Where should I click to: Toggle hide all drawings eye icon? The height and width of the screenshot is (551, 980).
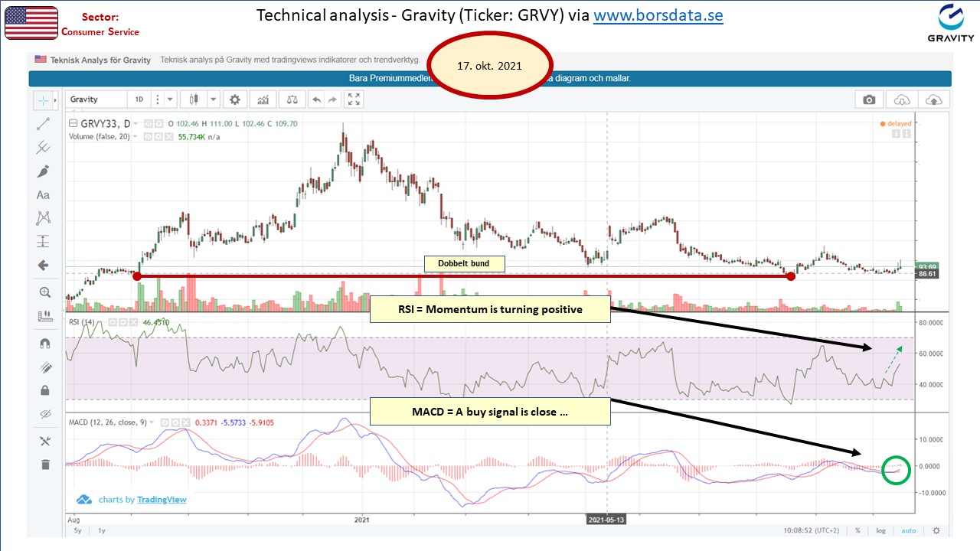pos(44,414)
